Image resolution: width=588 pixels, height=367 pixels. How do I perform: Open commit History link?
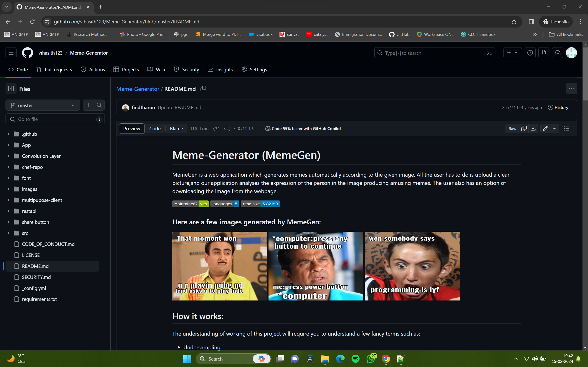point(558,108)
